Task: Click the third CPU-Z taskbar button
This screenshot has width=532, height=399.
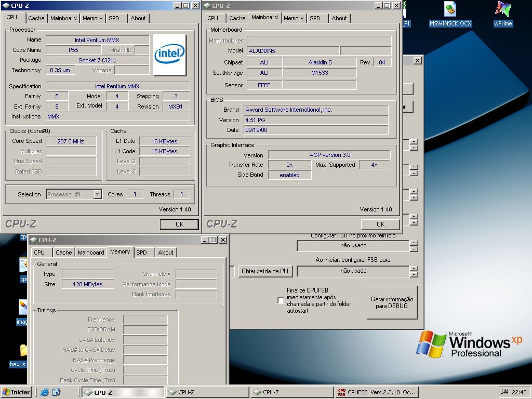Action: click(292, 392)
